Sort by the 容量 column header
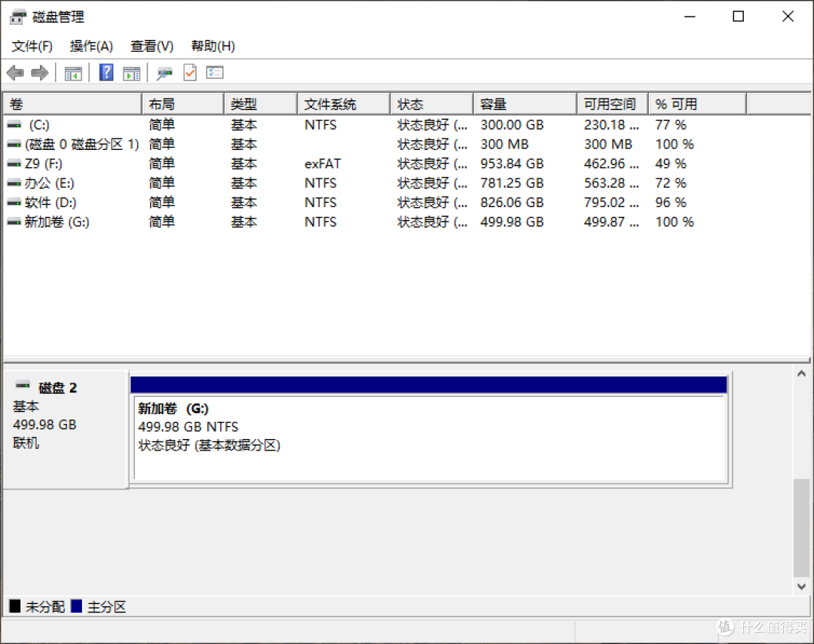Screen dimensions: 814x644 [x=525, y=104]
